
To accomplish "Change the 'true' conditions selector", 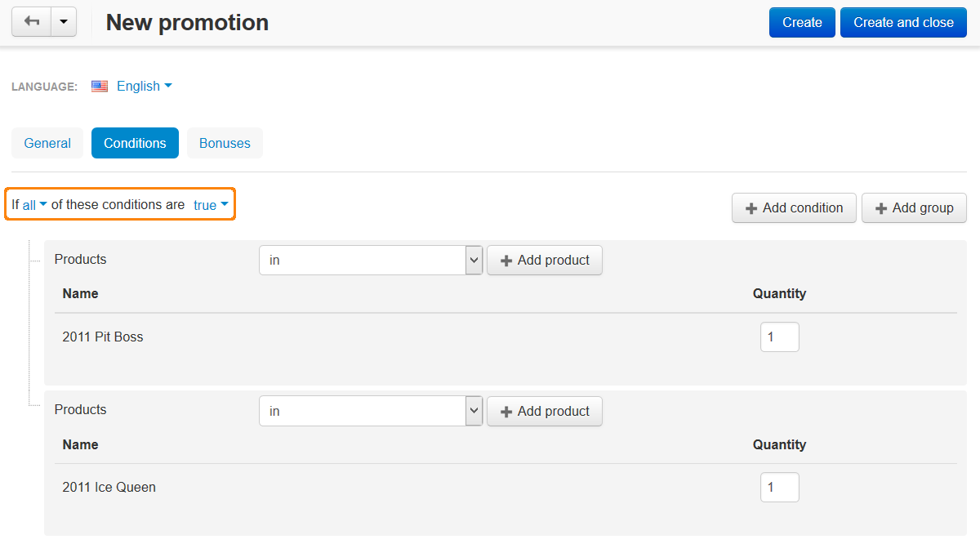I will 211,205.
